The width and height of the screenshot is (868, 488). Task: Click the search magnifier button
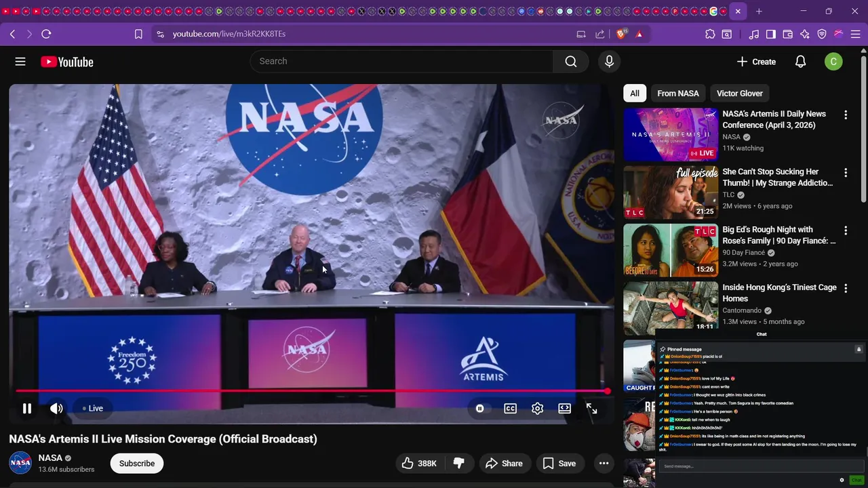571,62
